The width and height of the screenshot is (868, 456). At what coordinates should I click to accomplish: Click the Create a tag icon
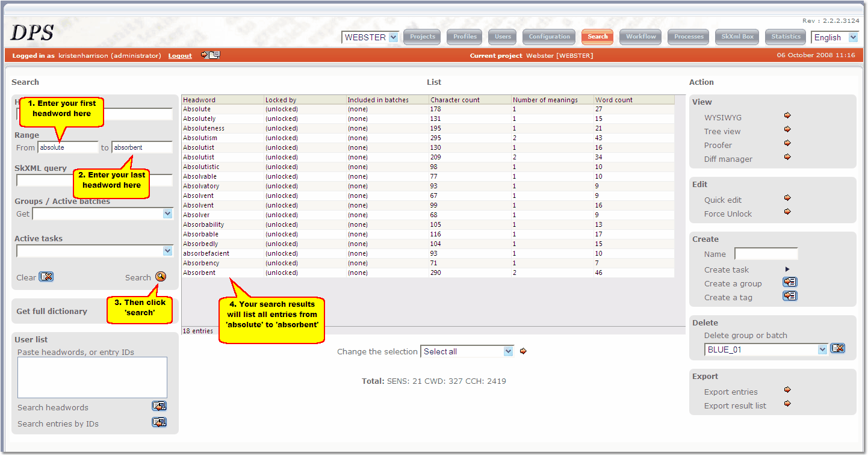pyautogui.click(x=790, y=296)
